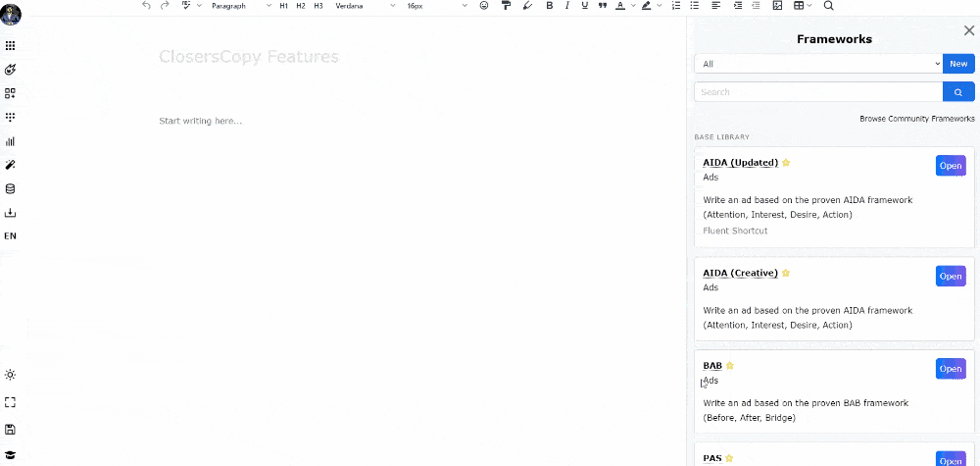Click the squares-plus widgets icon in sidebar
The height and width of the screenshot is (466, 980).
[10, 93]
